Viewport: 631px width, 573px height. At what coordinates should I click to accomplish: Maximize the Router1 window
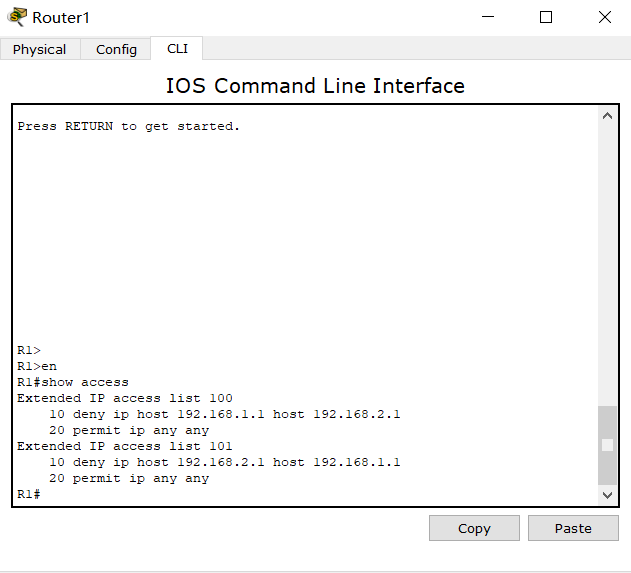point(546,17)
